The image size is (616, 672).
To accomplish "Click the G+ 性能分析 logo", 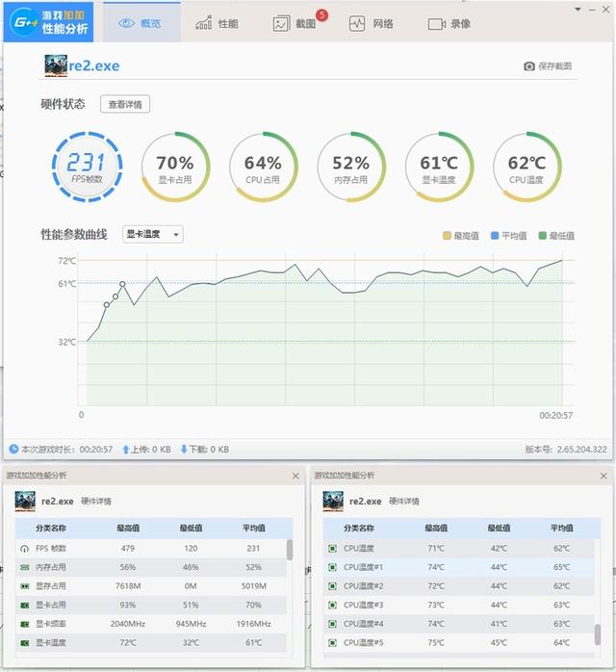I will pos(48,22).
